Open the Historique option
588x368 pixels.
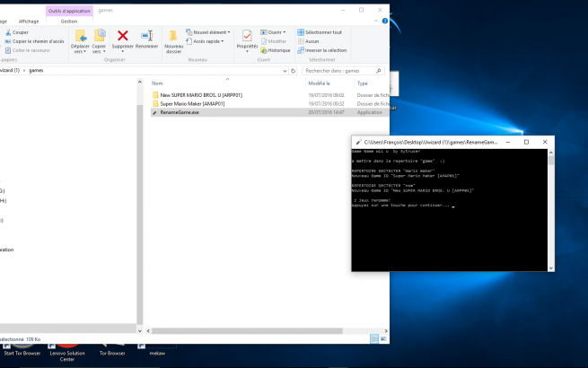coord(278,50)
